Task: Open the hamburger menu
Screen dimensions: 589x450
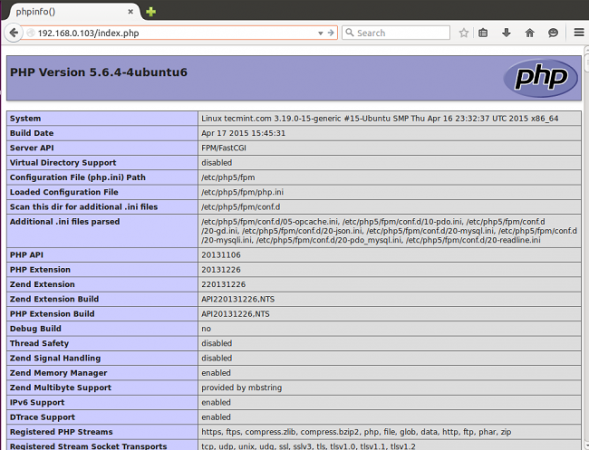Action: 579,33
